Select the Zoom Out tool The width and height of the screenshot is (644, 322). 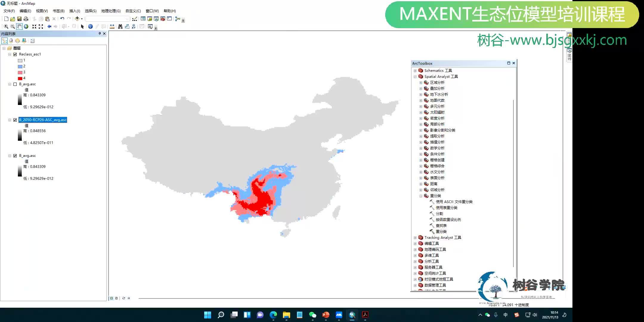tap(13, 27)
